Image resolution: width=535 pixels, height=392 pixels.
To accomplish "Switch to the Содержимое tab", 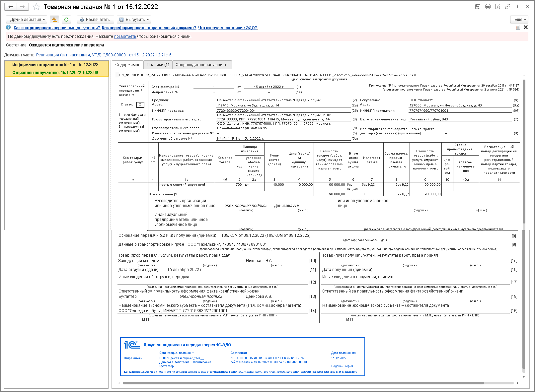I will tap(128, 65).
